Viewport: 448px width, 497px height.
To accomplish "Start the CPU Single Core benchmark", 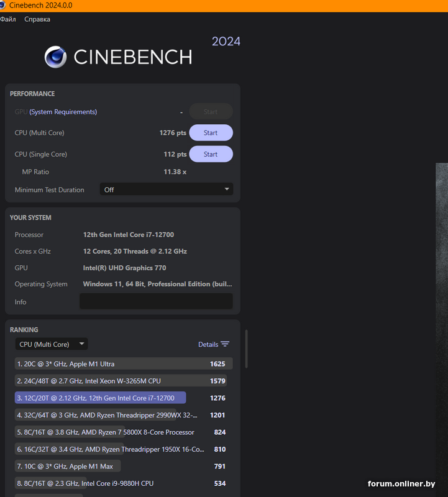I will pyautogui.click(x=211, y=154).
